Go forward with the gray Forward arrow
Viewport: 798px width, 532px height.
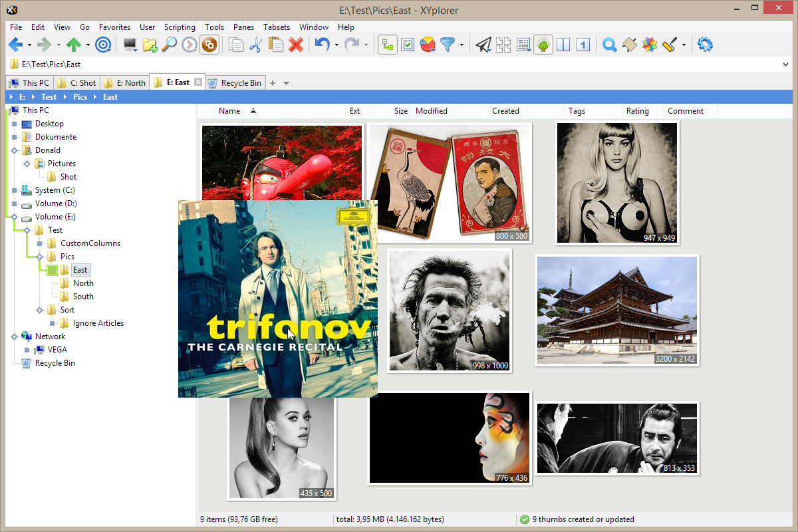pyautogui.click(x=44, y=45)
